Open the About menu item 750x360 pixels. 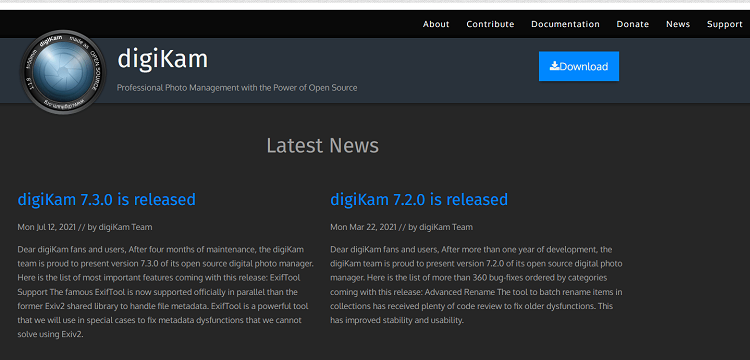436,24
